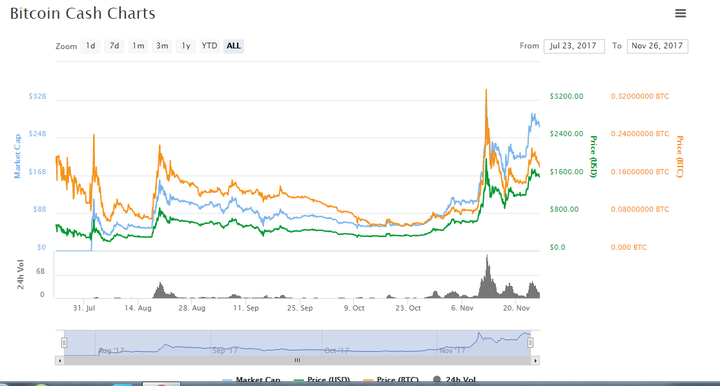This screenshot has height=386, width=720.
Task: Click Nov '17 in the navigator
Action: (453, 351)
